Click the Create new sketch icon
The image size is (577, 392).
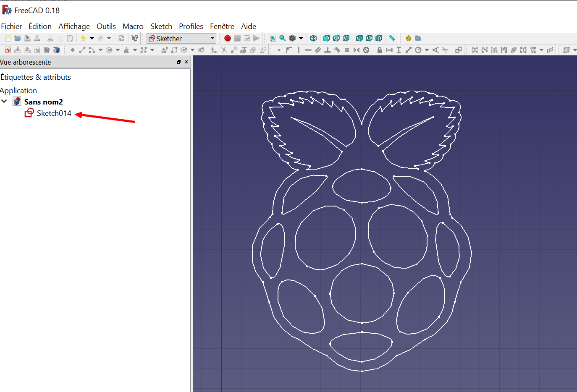coord(8,50)
